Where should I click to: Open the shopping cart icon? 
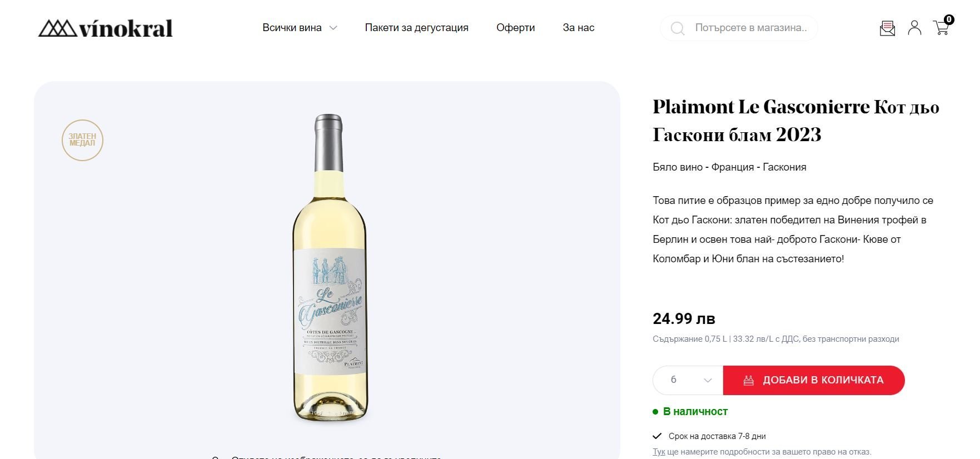click(x=942, y=28)
